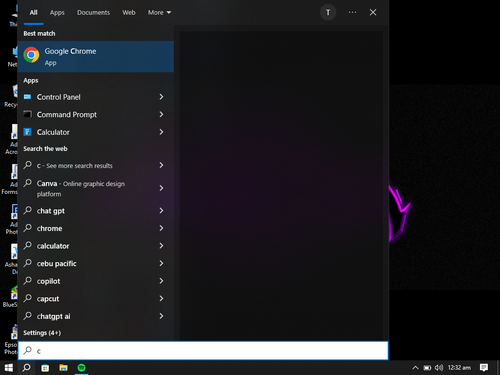This screenshot has height=375, width=500.
Task: Select the capcut web suggestion
Action: pos(96,299)
